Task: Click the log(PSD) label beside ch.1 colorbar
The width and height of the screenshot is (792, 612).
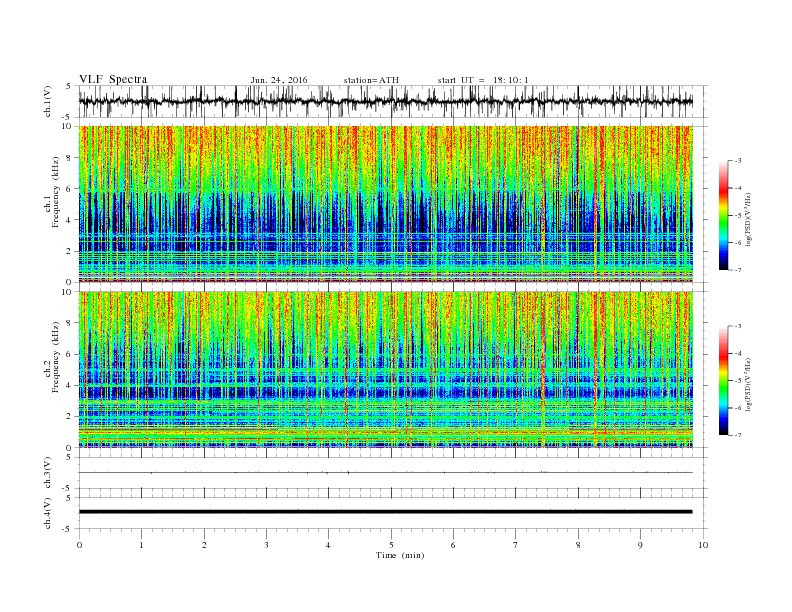Action: click(749, 219)
